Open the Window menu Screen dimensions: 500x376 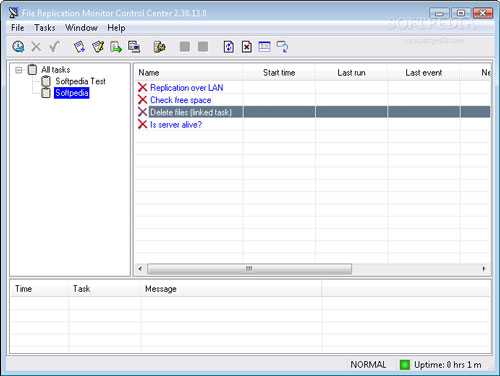pos(81,28)
